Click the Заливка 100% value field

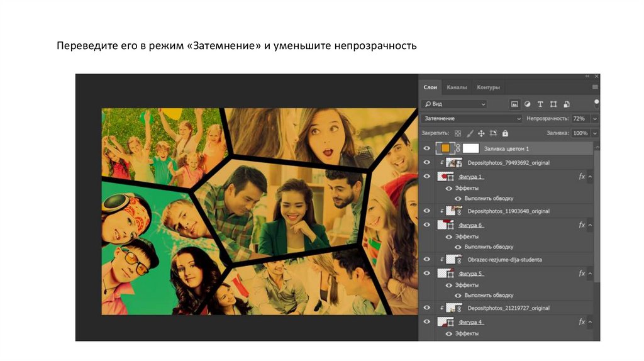pyautogui.click(x=580, y=133)
